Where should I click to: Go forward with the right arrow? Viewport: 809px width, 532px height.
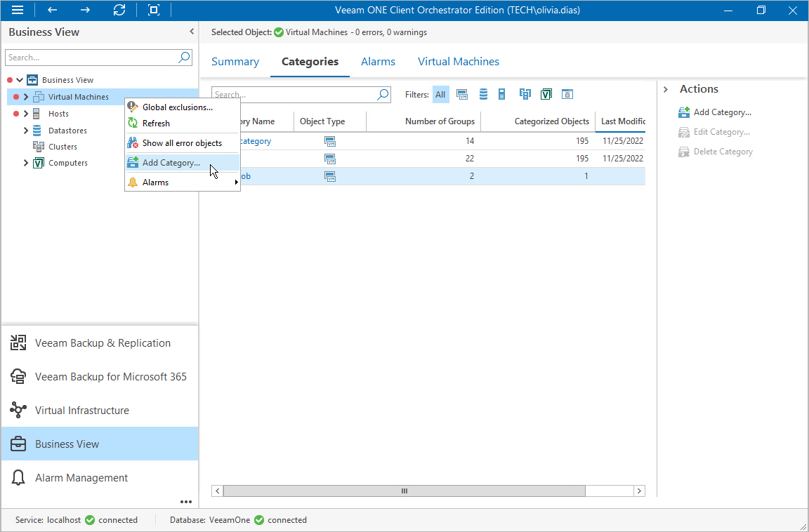click(85, 10)
